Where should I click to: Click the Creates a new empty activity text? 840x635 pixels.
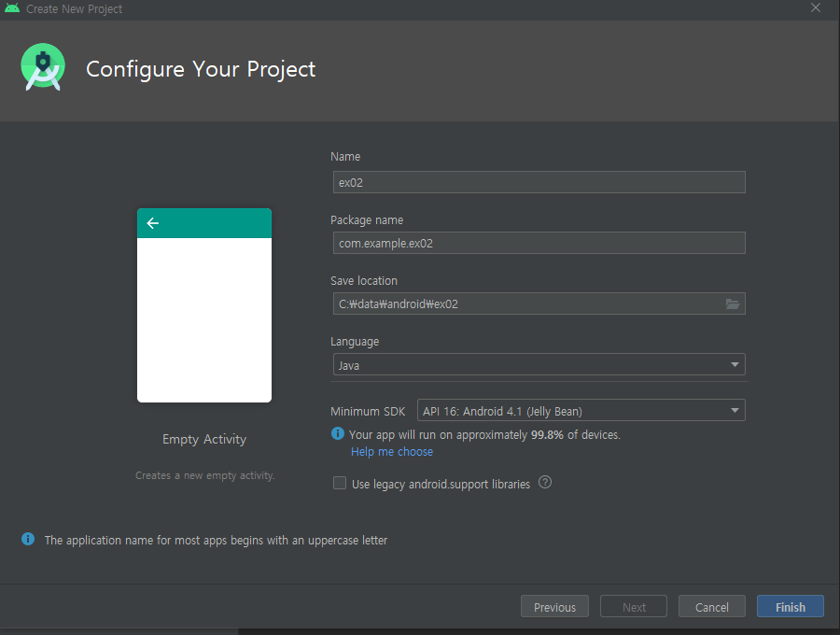(x=204, y=475)
